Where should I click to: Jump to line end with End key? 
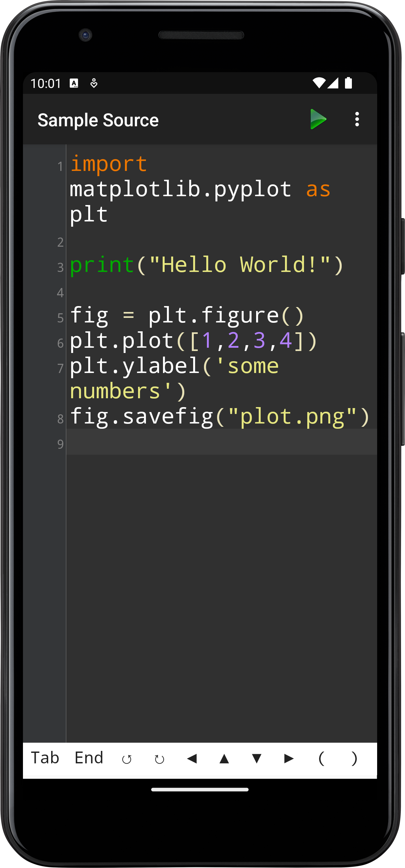tap(89, 758)
